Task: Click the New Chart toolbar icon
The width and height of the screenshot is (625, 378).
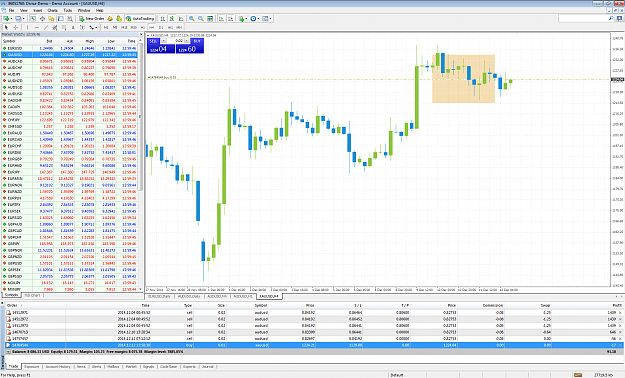Action: click(6, 18)
